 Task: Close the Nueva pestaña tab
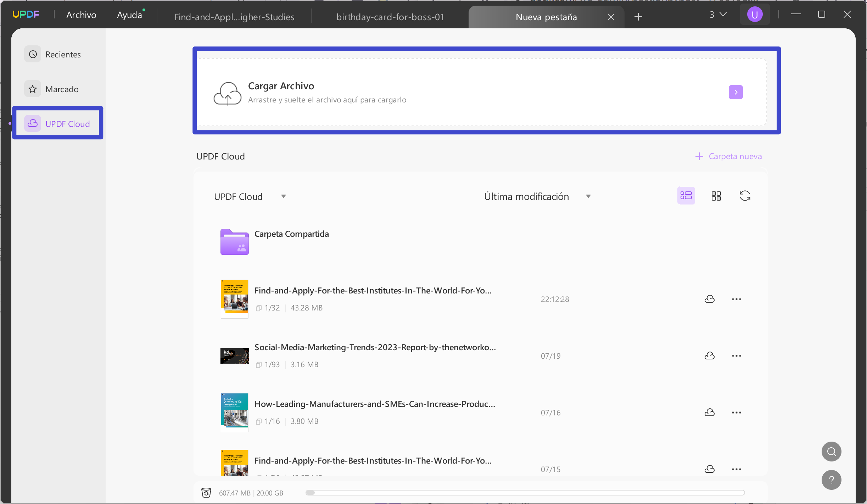(x=611, y=17)
